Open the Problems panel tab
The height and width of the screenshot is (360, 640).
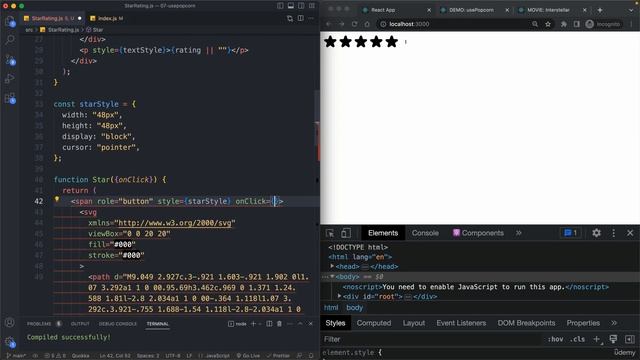pyautogui.click(x=39, y=324)
